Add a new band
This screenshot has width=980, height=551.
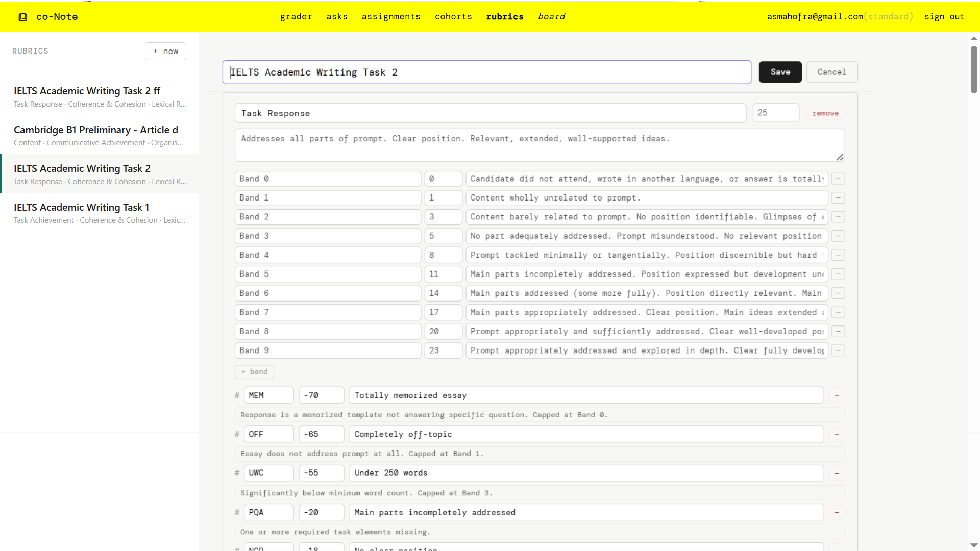click(254, 372)
